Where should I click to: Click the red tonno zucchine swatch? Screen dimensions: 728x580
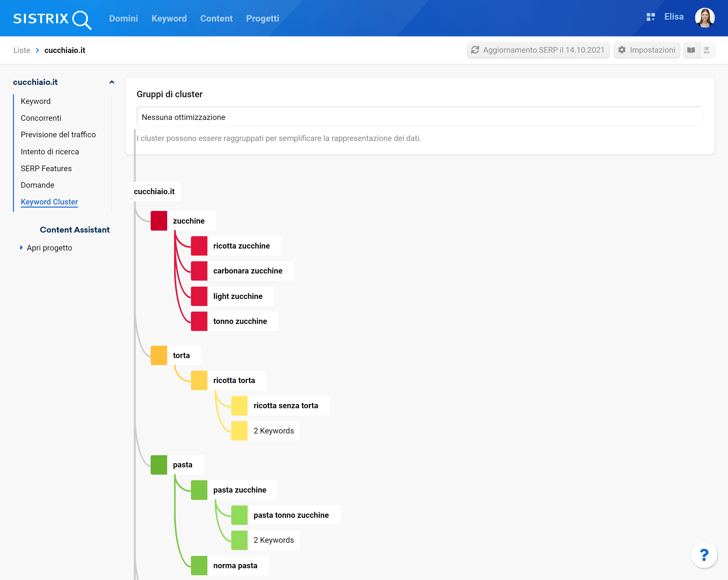coord(199,321)
